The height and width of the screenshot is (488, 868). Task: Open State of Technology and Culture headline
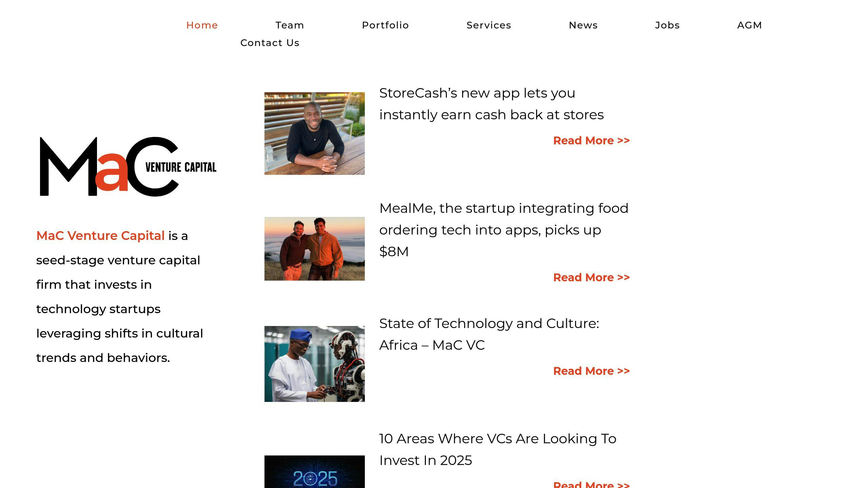(x=489, y=334)
